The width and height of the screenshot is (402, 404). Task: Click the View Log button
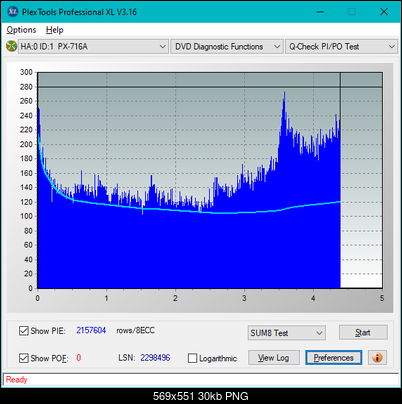pos(274,358)
